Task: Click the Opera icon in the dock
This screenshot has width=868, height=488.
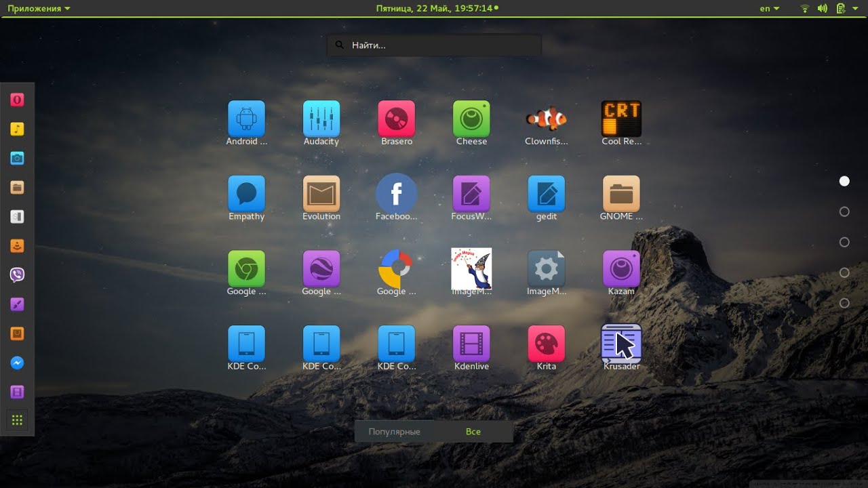Action: coord(18,100)
